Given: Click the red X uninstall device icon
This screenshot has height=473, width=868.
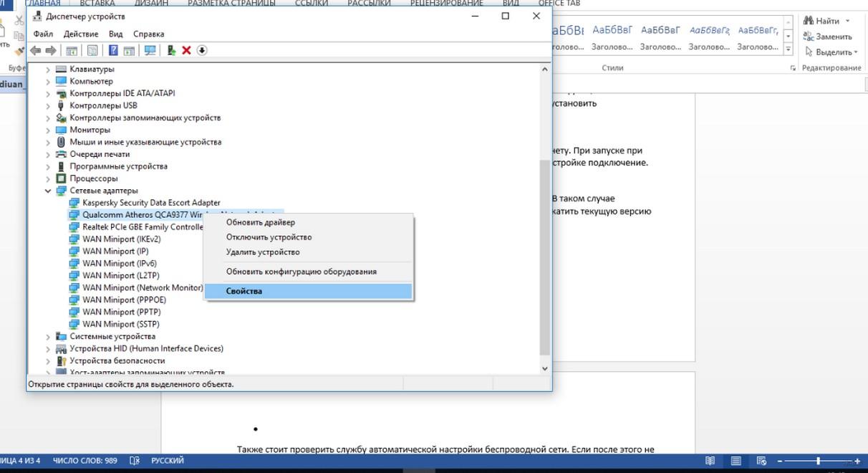Looking at the screenshot, I should 186,50.
